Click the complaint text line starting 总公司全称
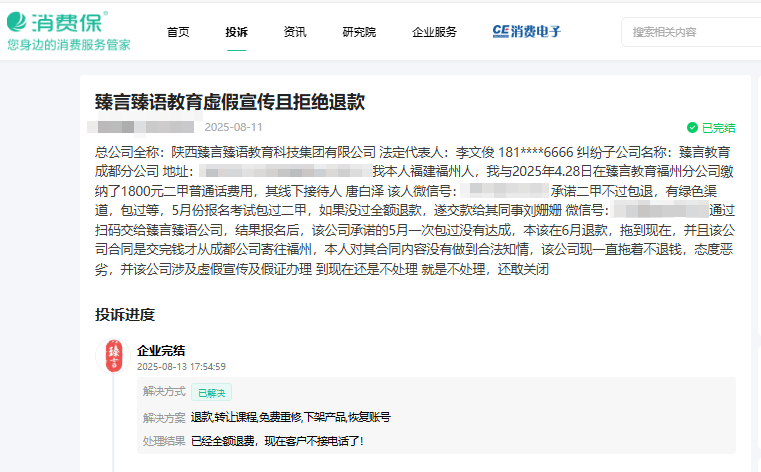The image size is (761, 472). pyautogui.click(x=413, y=152)
